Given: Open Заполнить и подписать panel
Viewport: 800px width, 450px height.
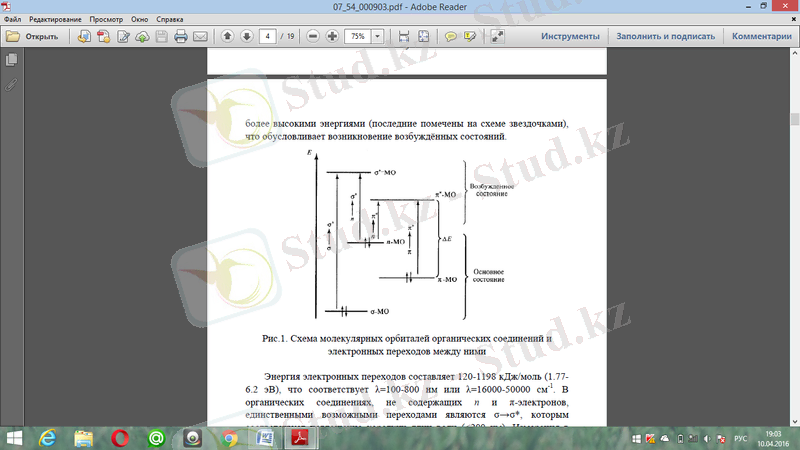Looking at the screenshot, I should 666,37.
